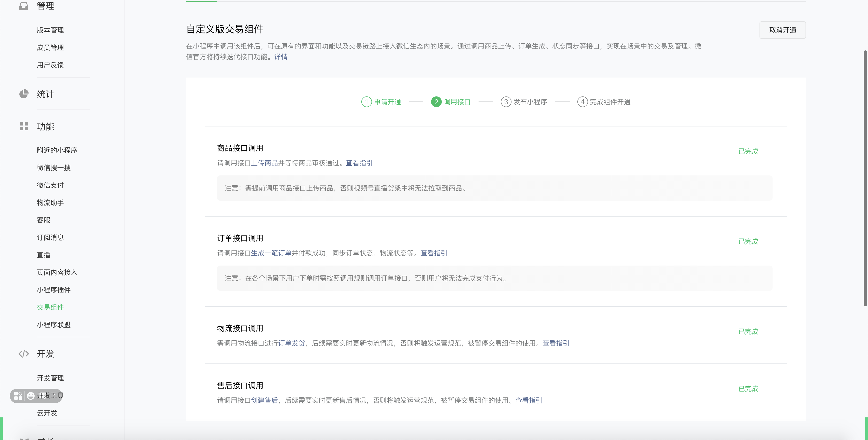Collapse the 开发 sidebar section
Screen dimensions: 868x440
(45, 354)
